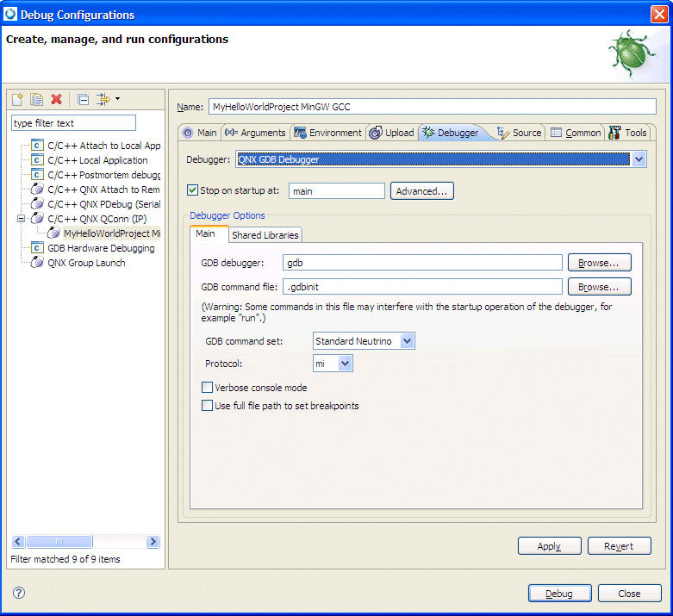This screenshot has width=673, height=616.
Task: Switch to the Environment tab
Action: tap(327, 133)
